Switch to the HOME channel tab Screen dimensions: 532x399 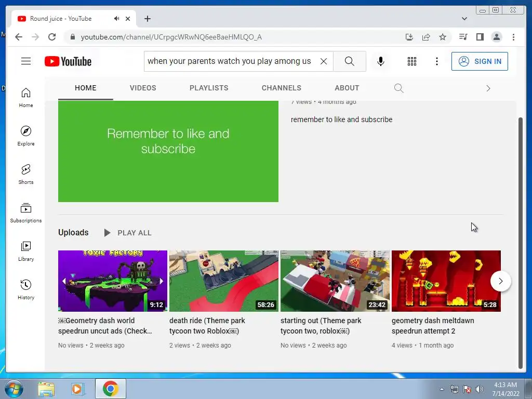(x=86, y=88)
